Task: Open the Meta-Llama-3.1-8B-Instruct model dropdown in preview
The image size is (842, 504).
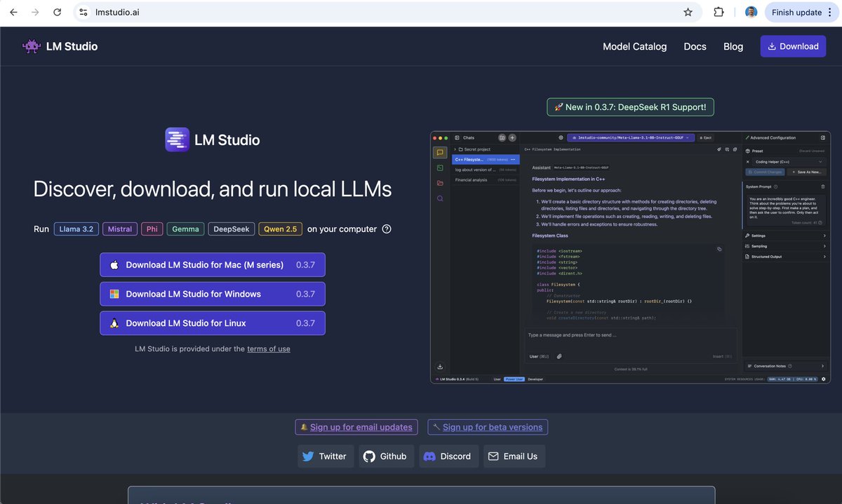Action: pyautogui.click(x=630, y=138)
